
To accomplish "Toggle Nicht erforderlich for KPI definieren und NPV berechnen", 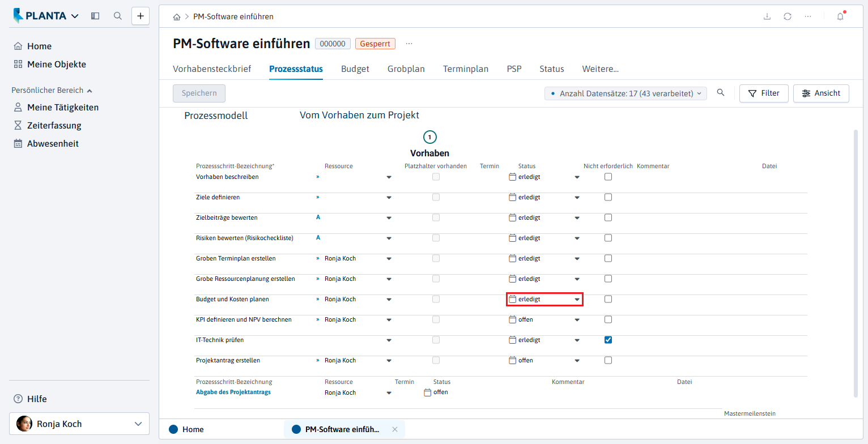I will click(608, 319).
